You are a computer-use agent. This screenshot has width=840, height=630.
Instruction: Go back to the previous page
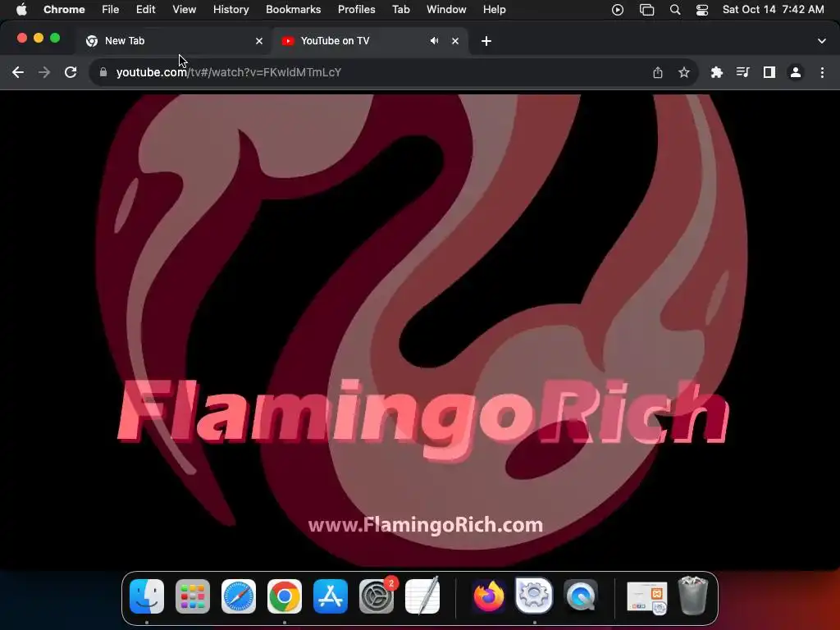tap(18, 72)
